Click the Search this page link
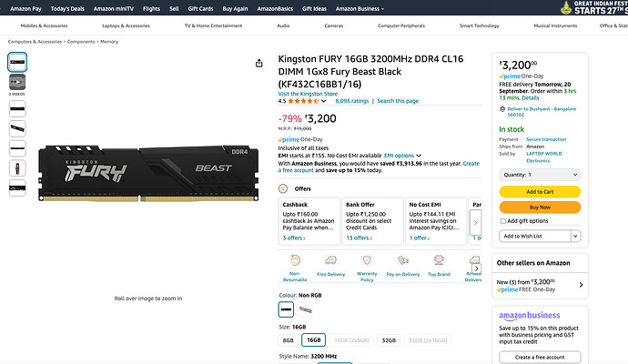628x364 pixels. click(x=398, y=101)
